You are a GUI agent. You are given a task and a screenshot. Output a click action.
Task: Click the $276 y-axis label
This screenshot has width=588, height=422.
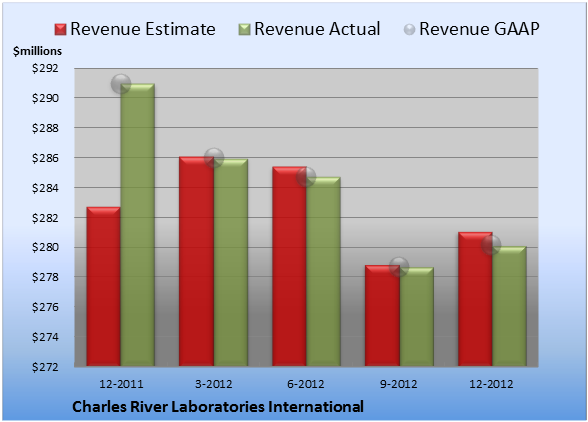point(45,307)
